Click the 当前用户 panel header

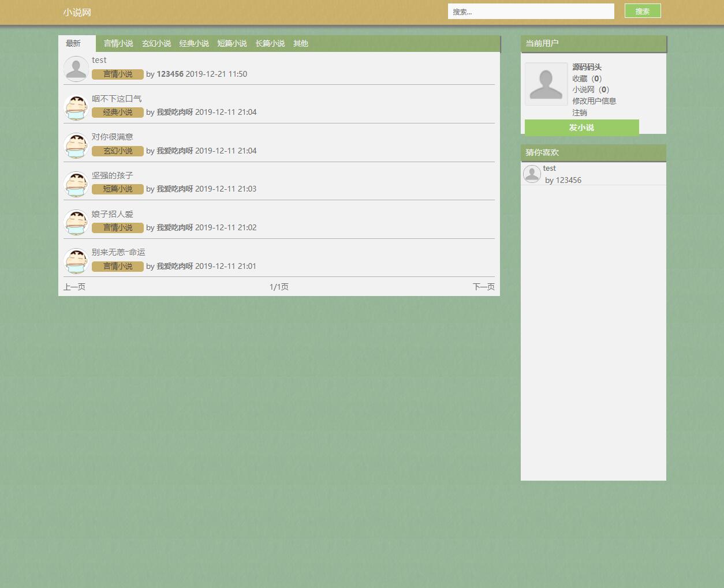point(594,44)
